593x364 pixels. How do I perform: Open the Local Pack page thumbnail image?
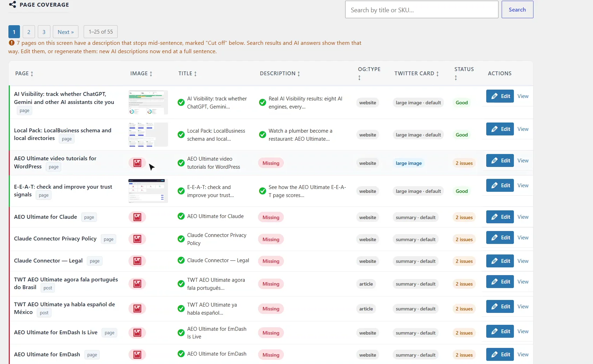tap(148, 134)
